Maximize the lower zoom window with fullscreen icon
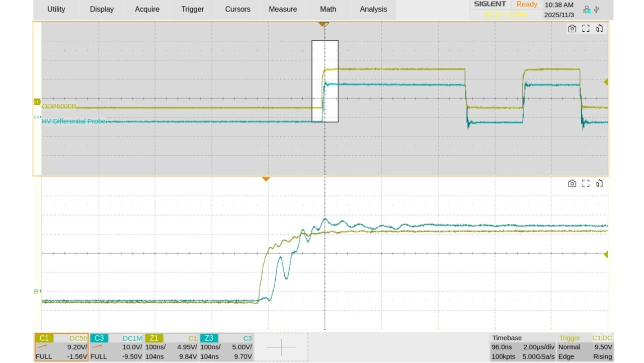The image size is (644, 363). click(x=586, y=184)
